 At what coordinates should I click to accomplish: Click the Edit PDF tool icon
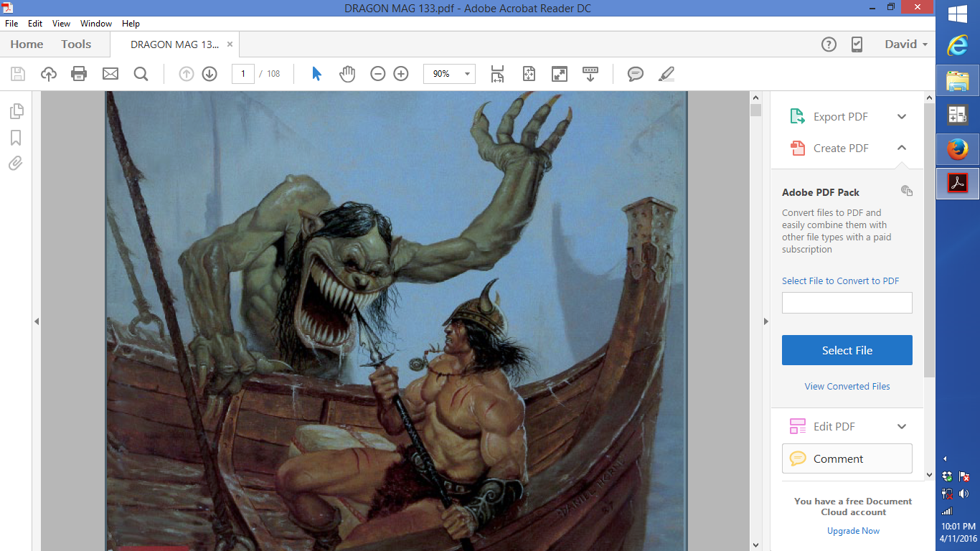(x=797, y=426)
